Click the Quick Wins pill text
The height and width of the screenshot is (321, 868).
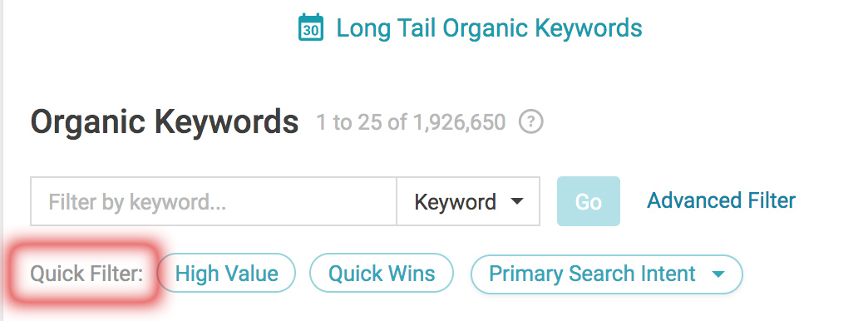tap(382, 274)
